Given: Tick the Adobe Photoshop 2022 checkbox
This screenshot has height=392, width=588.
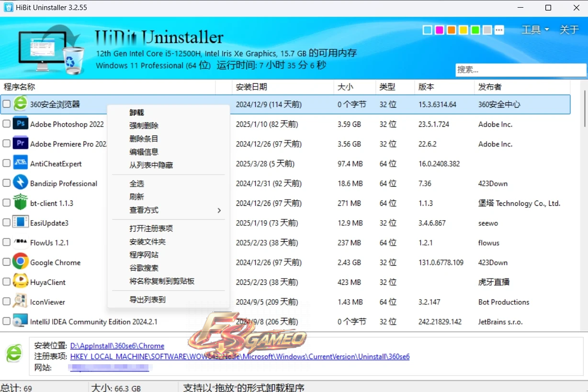Looking at the screenshot, I should (x=6, y=124).
